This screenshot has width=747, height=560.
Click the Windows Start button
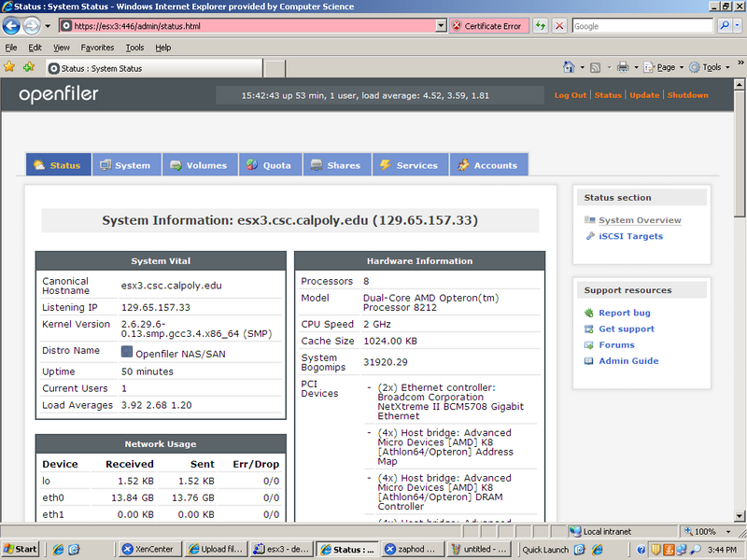point(20,549)
